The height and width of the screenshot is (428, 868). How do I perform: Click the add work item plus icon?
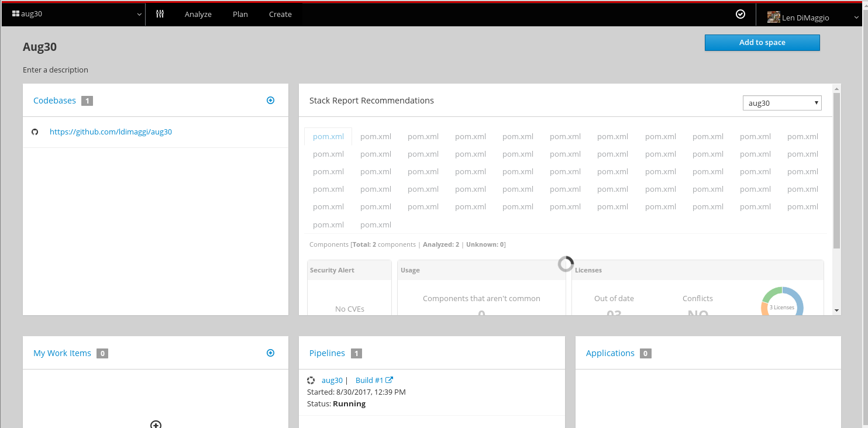coord(270,353)
